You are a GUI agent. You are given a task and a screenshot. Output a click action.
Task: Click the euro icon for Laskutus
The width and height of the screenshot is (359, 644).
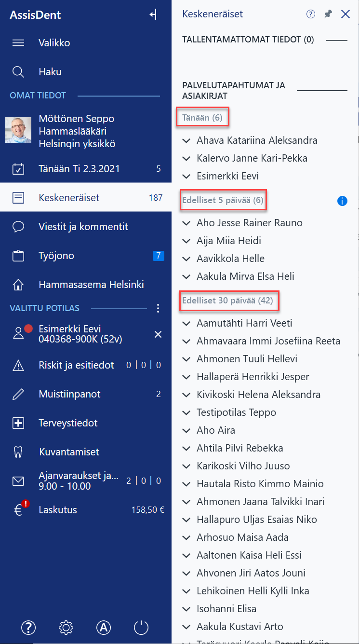pyautogui.click(x=19, y=510)
